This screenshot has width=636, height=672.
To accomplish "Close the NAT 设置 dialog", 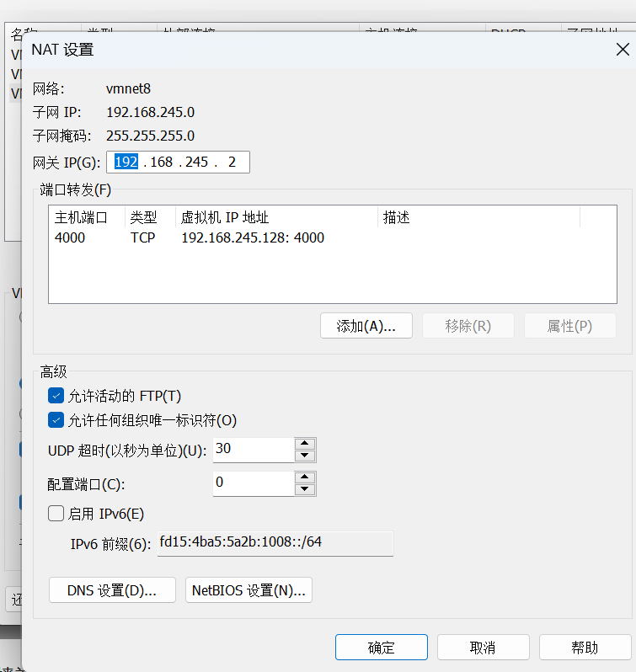I will (623, 50).
